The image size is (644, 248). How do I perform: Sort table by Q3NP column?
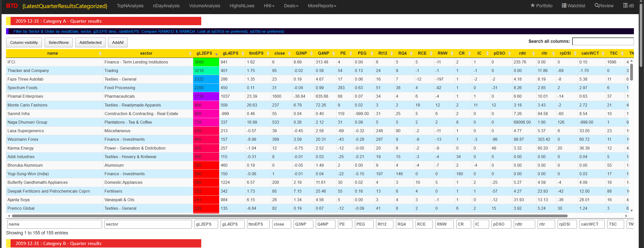tap(303, 53)
